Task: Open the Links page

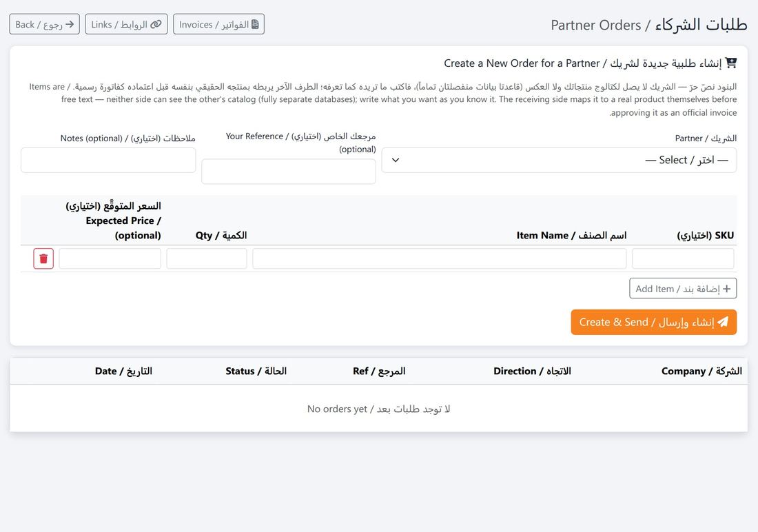Action: 126,24
